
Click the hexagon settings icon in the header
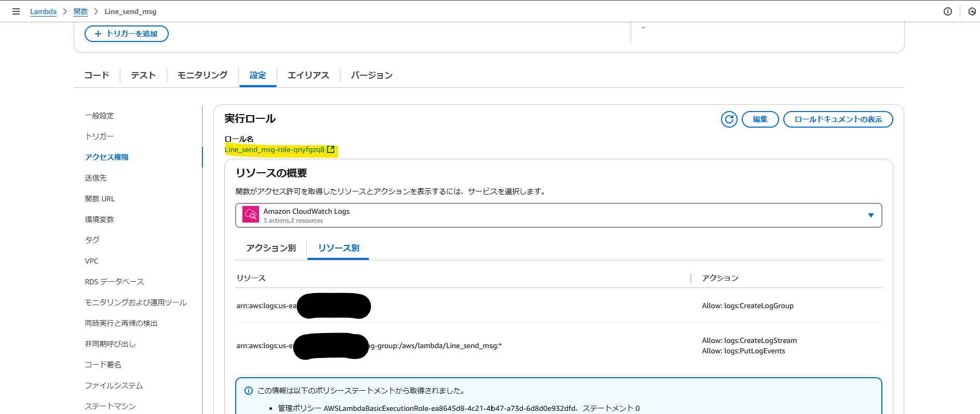pos(972,11)
